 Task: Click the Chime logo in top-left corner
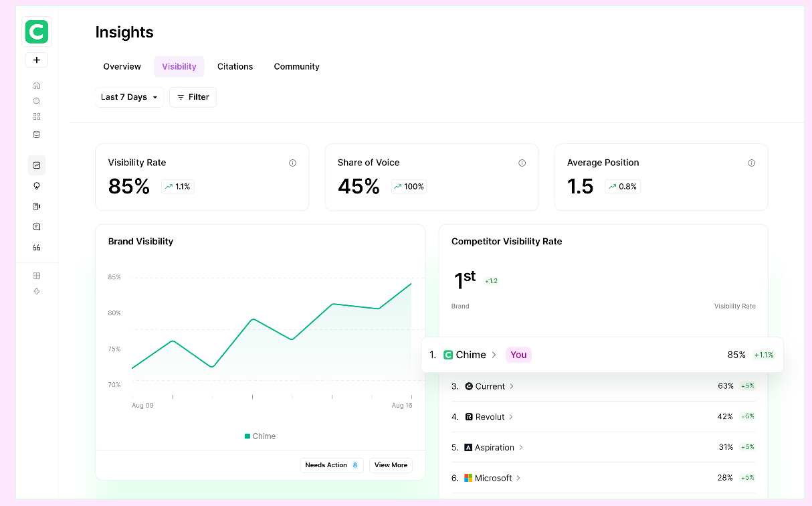point(36,31)
